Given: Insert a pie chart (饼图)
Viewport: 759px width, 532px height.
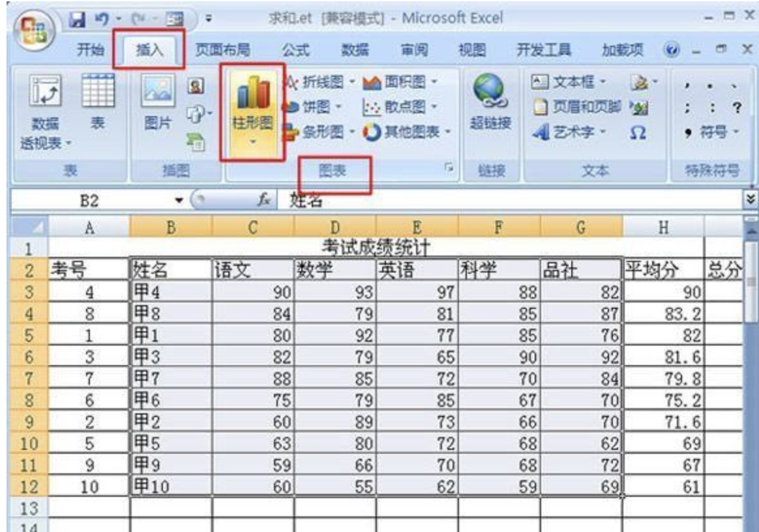Looking at the screenshot, I should click(x=314, y=106).
